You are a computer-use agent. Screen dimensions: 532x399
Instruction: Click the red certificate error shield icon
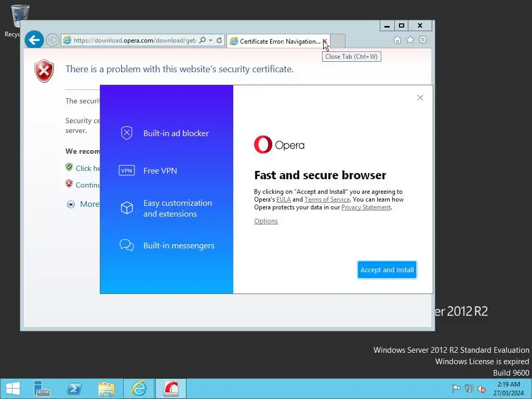(x=44, y=71)
